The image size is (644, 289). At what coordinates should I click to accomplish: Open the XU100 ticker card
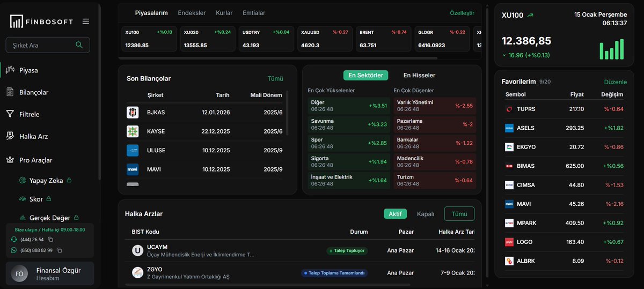click(x=149, y=39)
